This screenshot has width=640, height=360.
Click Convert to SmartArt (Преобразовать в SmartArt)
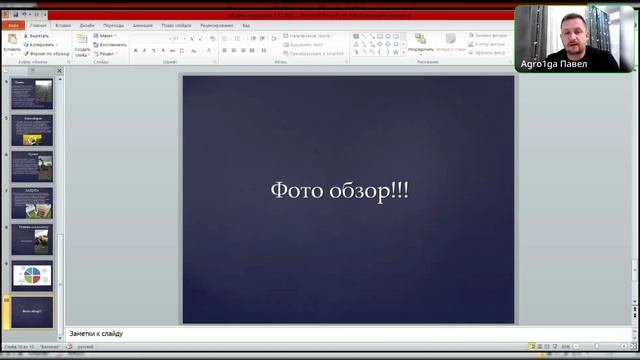(313, 53)
